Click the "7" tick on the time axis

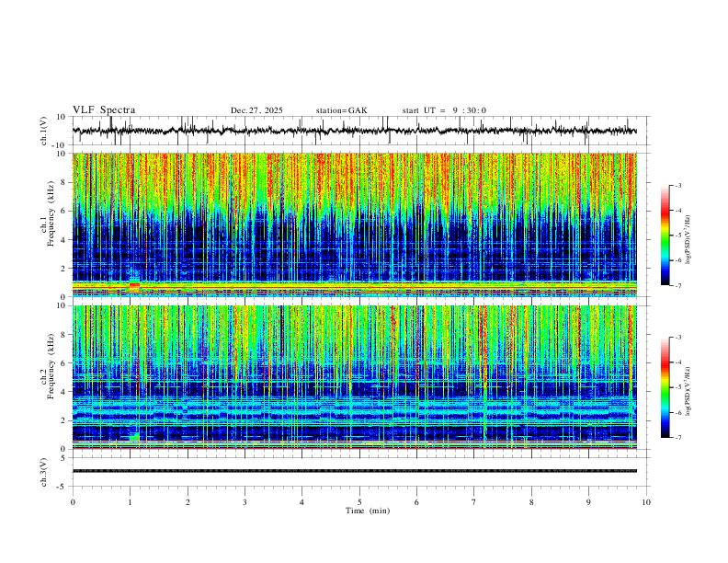(474, 502)
